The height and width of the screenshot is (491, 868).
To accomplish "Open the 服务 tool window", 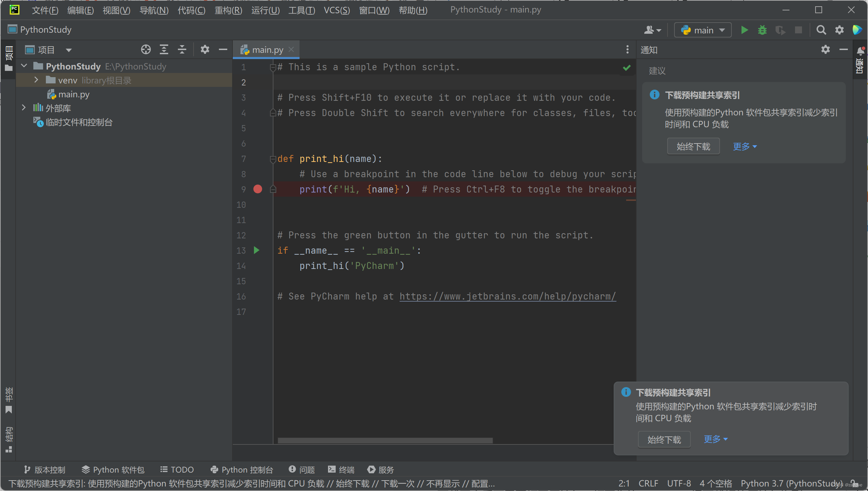I will point(380,470).
